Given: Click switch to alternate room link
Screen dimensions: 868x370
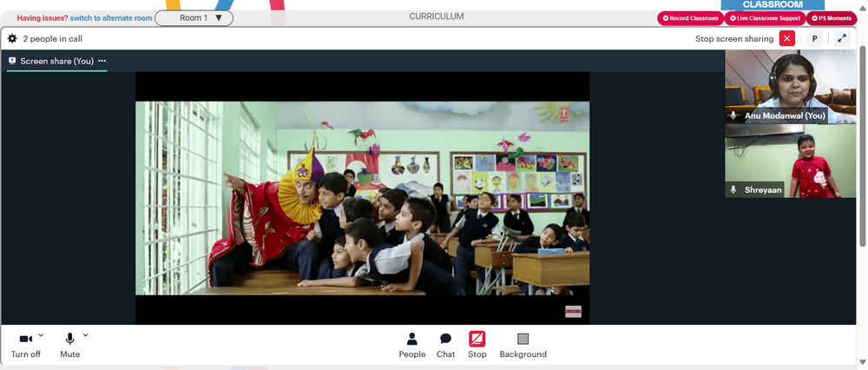Looking at the screenshot, I should point(111,18).
